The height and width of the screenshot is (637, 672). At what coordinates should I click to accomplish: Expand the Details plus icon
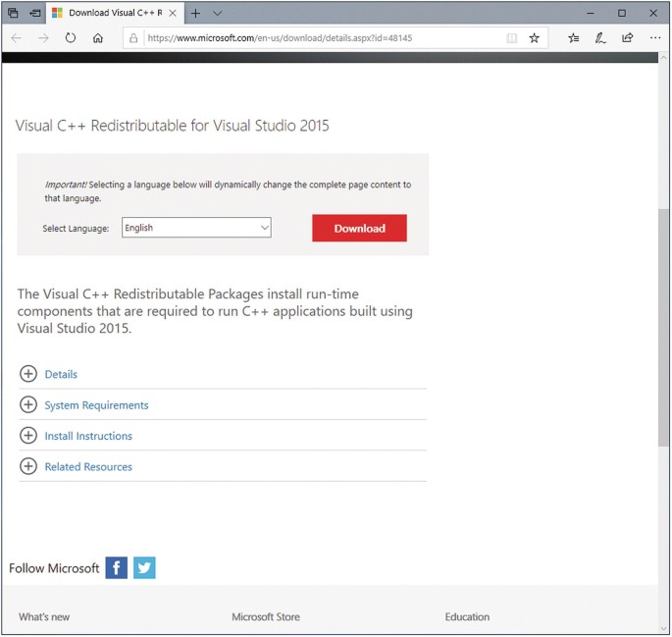click(28, 374)
